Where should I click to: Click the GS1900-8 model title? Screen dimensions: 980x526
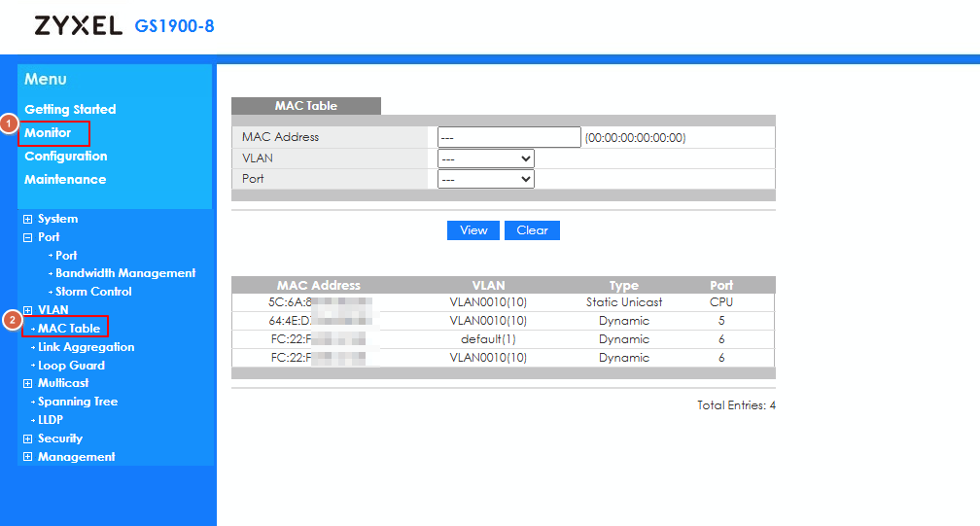(x=174, y=26)
